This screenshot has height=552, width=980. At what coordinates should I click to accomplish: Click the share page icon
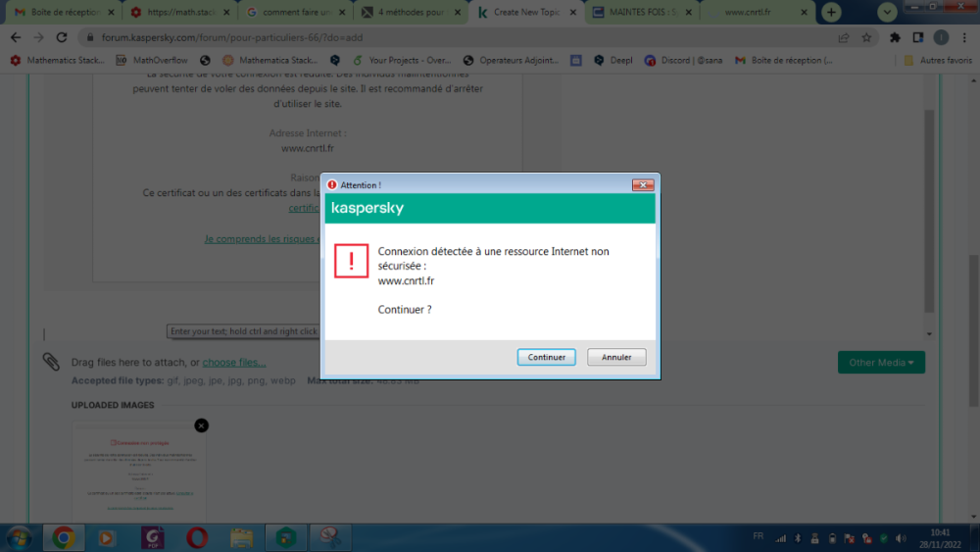pyautogui.click(x=844, y=37)
